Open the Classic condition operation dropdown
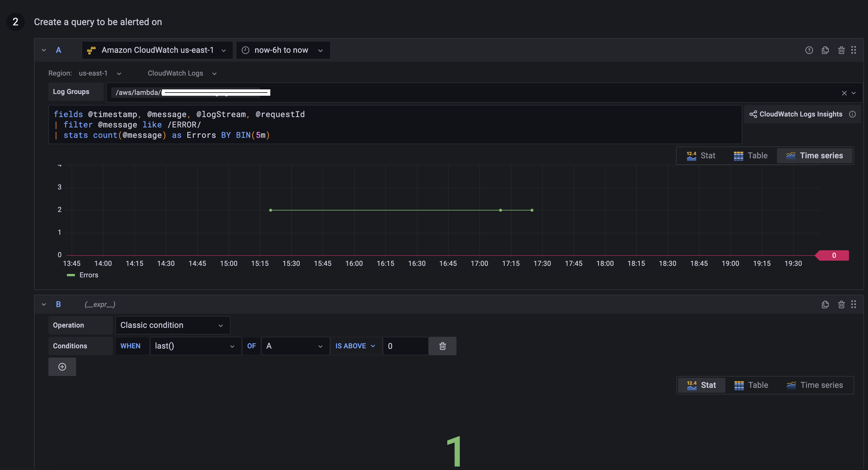 point(173,325)
